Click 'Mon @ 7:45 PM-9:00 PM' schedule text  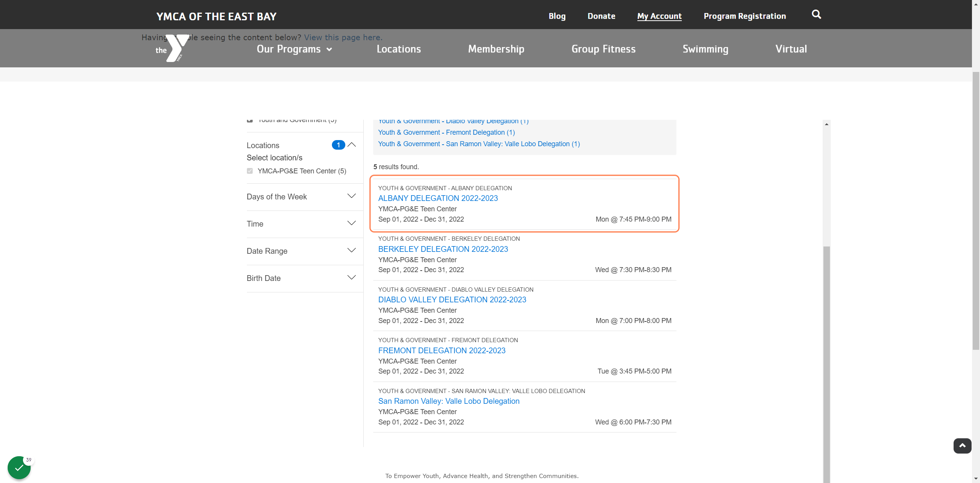point(633,219)
